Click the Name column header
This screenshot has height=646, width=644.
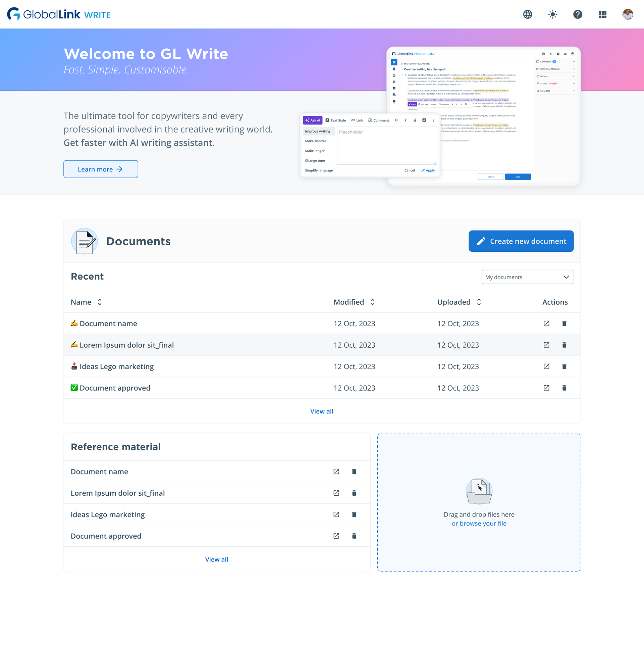pos(81,302)
